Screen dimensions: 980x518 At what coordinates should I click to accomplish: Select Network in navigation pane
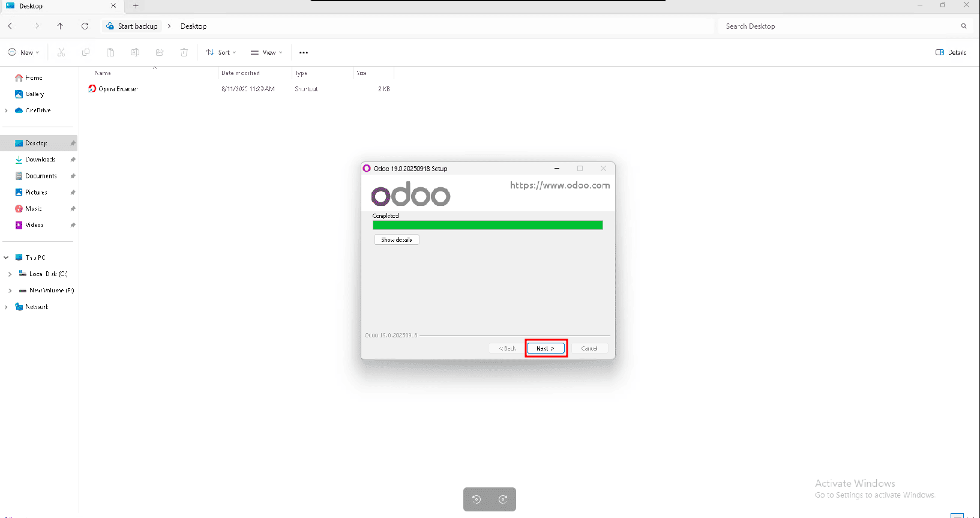click(x=37, y=307)
